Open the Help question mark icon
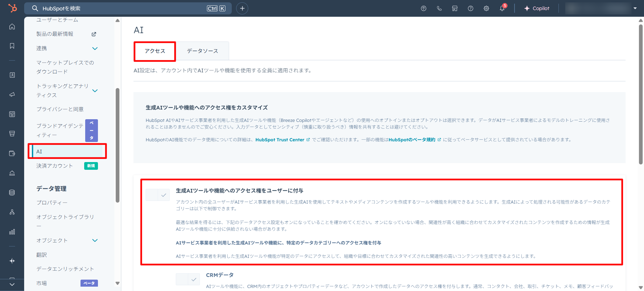644x291 pixels. click(x=471, y=8)
